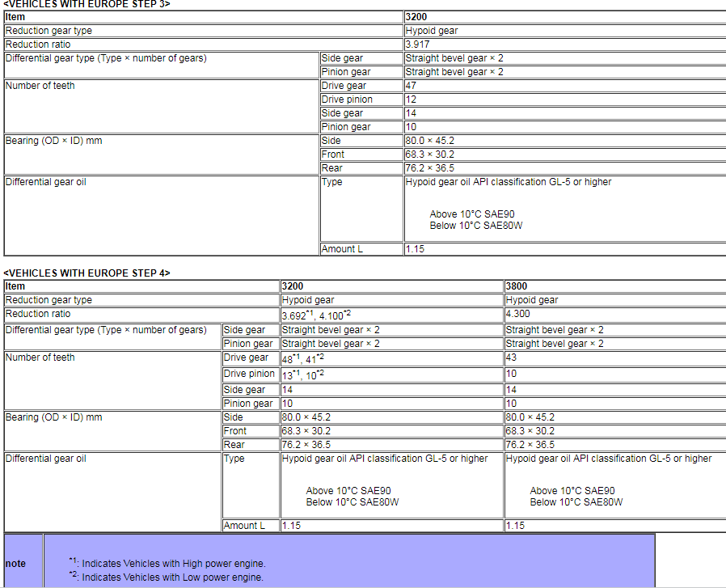Click the '3.692, 4.100' reduction ratio cell
This screenshot has height=588, width=726.
314,315
